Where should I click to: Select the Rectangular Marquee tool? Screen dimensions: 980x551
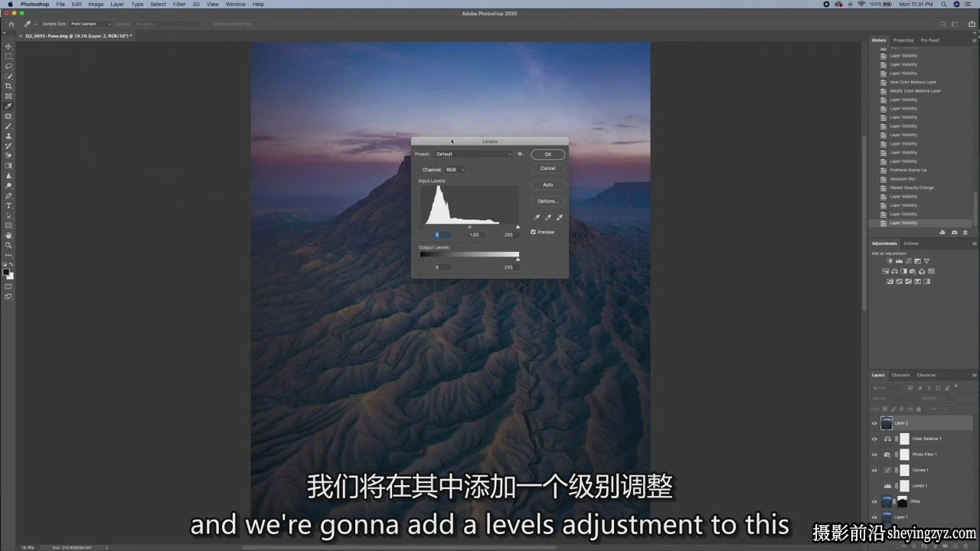pyautogui.click(x=8, y=57)
